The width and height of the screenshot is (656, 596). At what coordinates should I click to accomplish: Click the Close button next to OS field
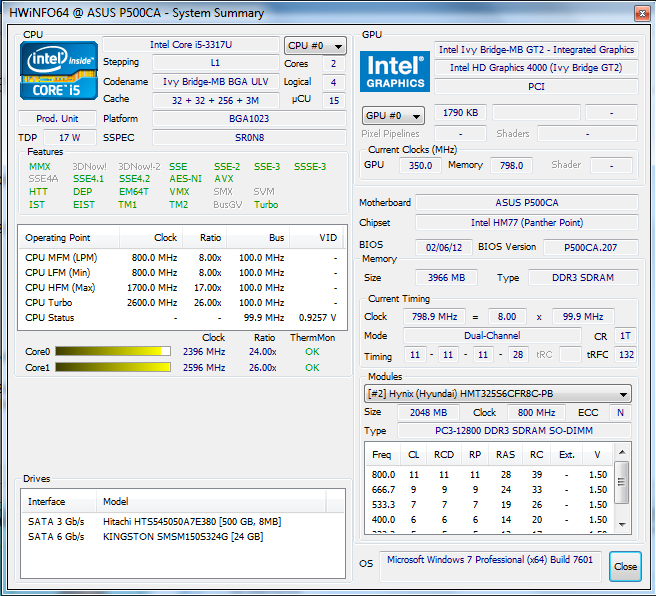pos(625,566)
